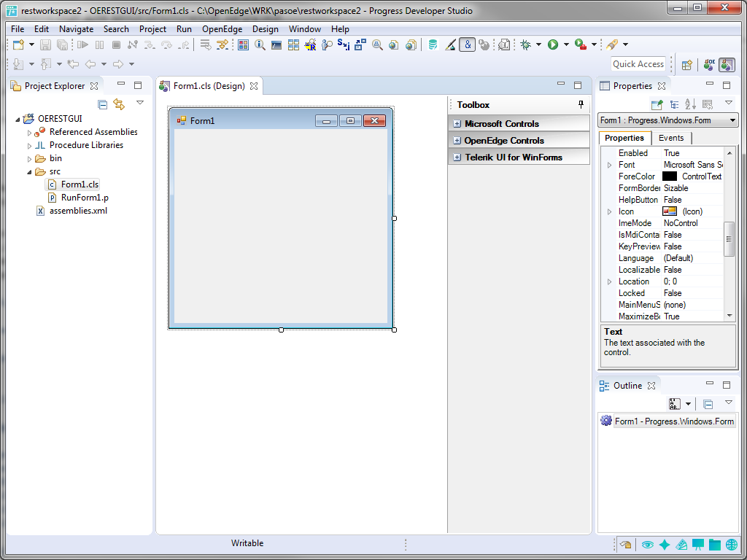The image size is (747, 560).
Task: Click the teal folder icon in status bar
Action: pyautogui.click(x=715, y=544)
